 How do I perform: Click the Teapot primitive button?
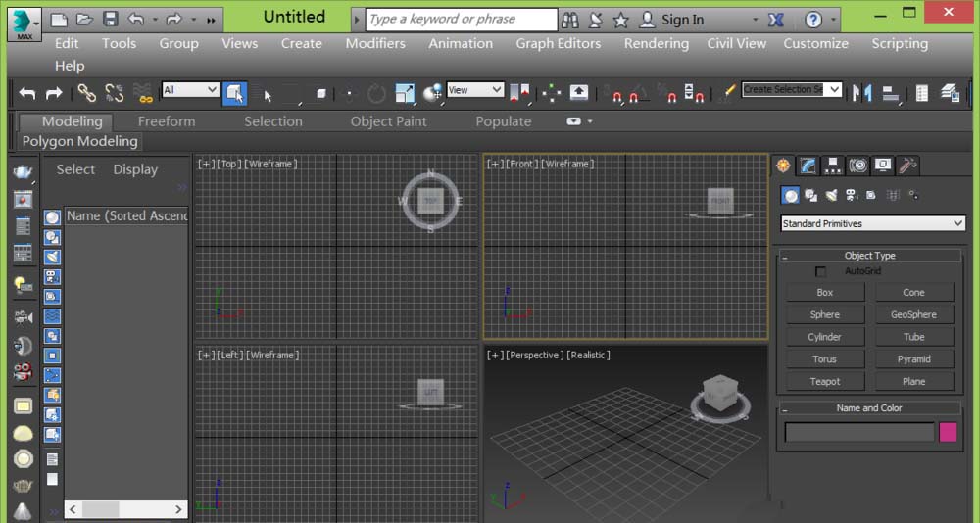coord(824,381)
